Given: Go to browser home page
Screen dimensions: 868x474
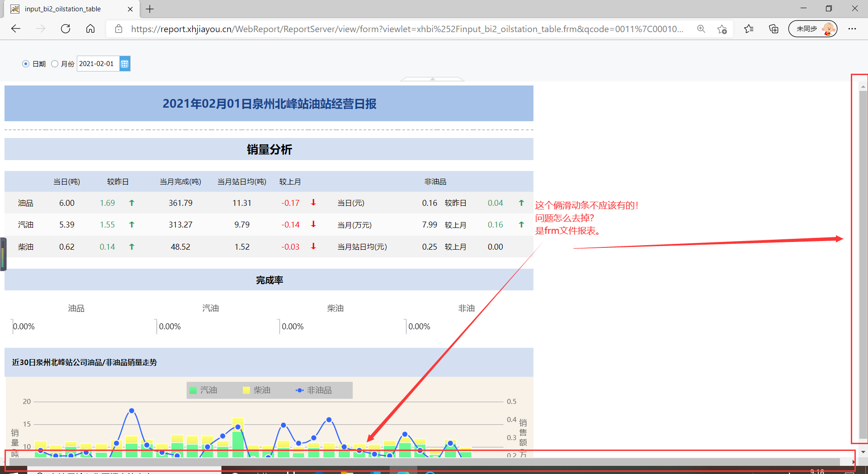Looking at the screenshot, I should (x=90, y=29).
